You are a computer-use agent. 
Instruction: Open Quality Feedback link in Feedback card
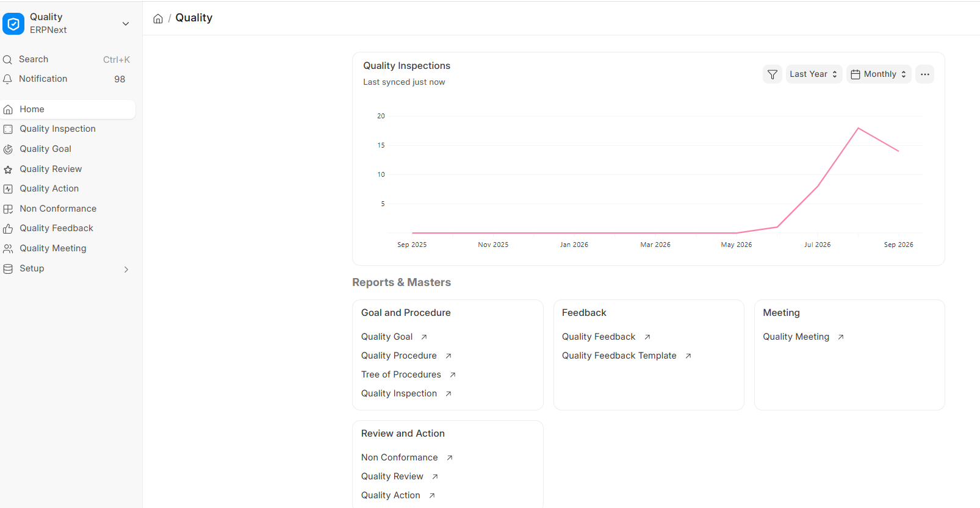click(599, 337)
